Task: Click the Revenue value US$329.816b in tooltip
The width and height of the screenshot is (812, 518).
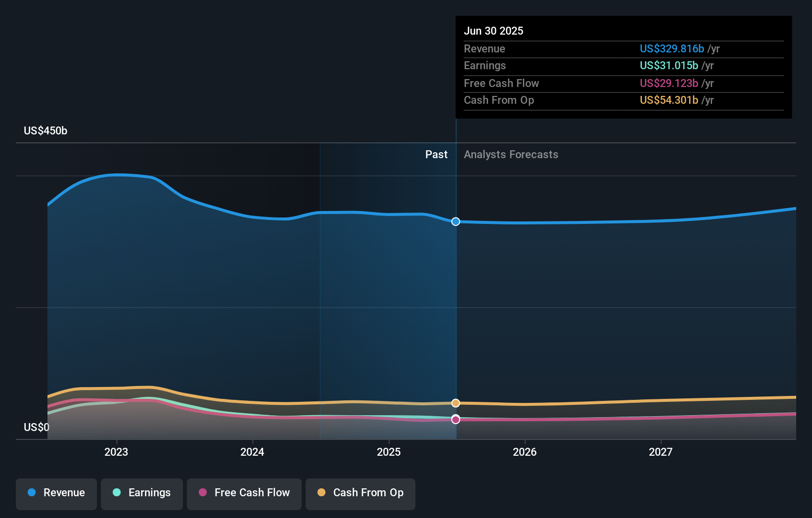Action: (672, 48)
